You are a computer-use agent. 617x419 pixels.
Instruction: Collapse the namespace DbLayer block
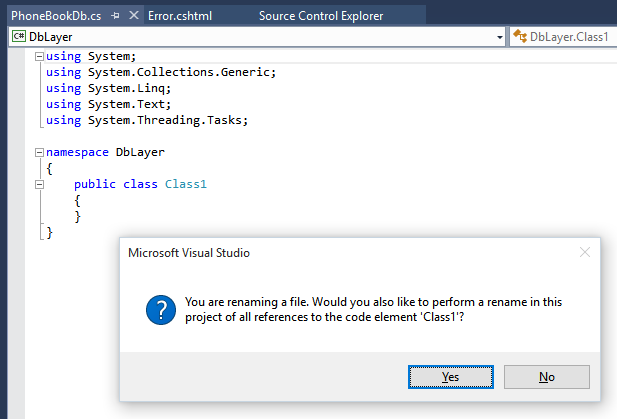(x=39, y=152)
